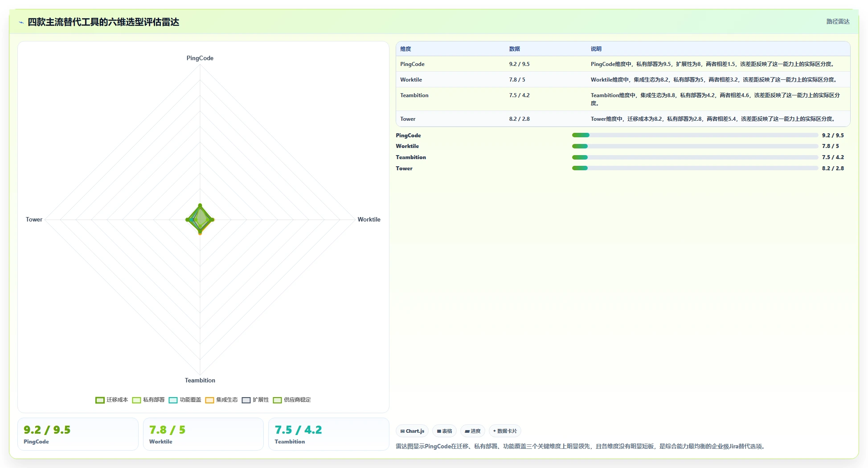Select the Tower cell in the table

(408, 119)
